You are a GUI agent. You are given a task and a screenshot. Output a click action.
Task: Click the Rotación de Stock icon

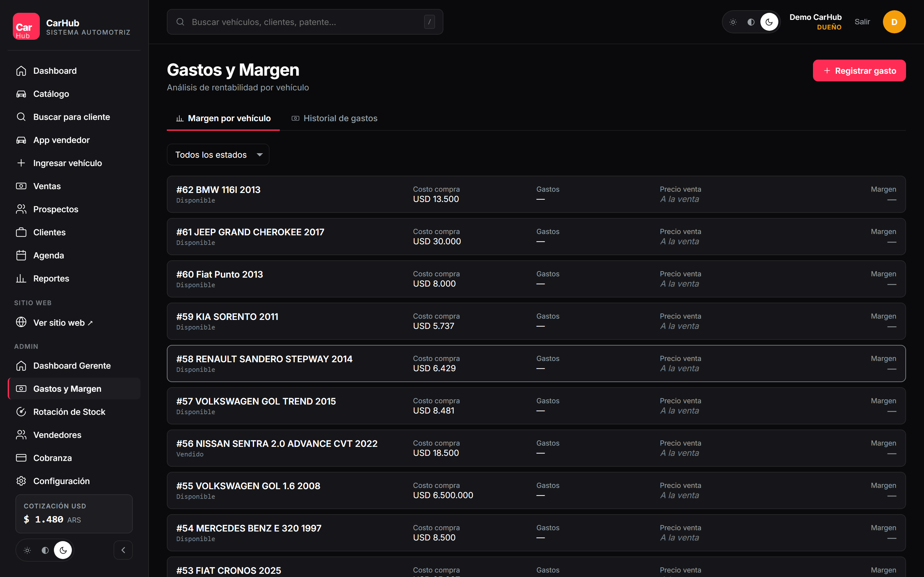[x=21, y=412]
